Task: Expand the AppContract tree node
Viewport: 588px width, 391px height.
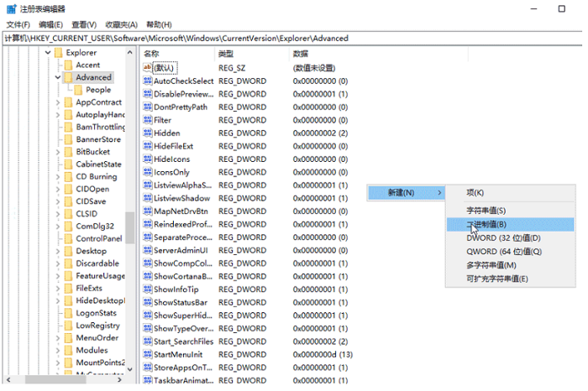Action: tap(57, 102)
